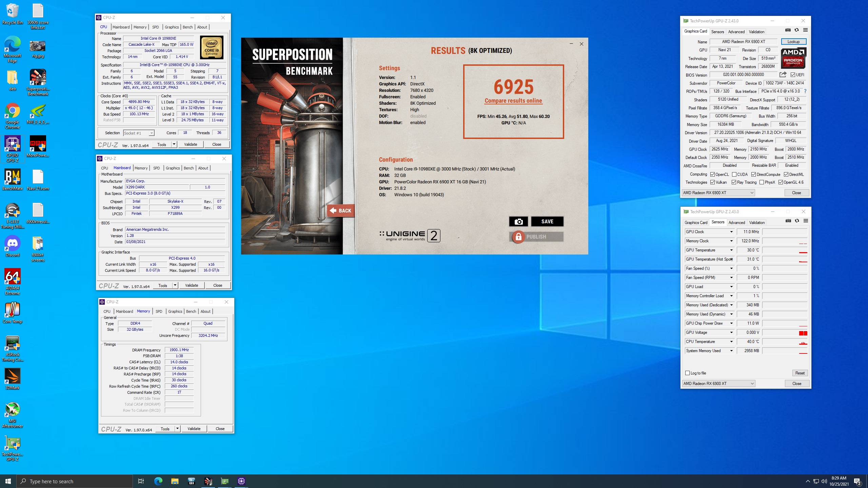
Task: Click the SAVE button in Superposition
Action: click(547, 221)
